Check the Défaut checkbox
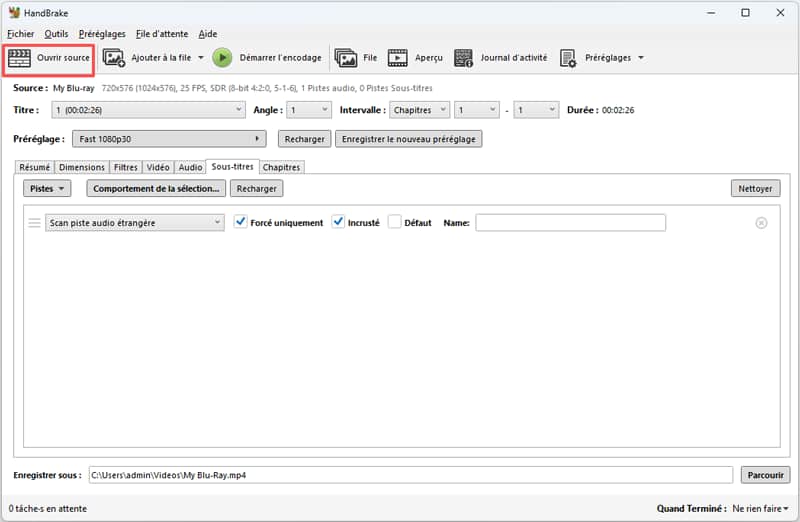The width and height of the screenshot is (800, 522). pos(394,221)
